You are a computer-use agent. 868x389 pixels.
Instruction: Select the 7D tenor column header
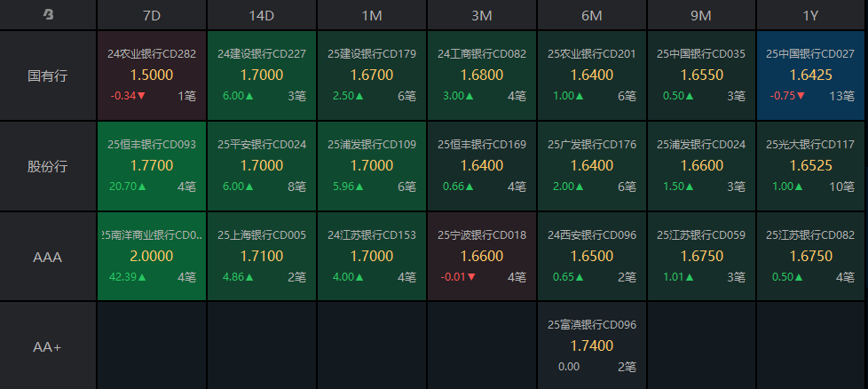tap(152, 15)
